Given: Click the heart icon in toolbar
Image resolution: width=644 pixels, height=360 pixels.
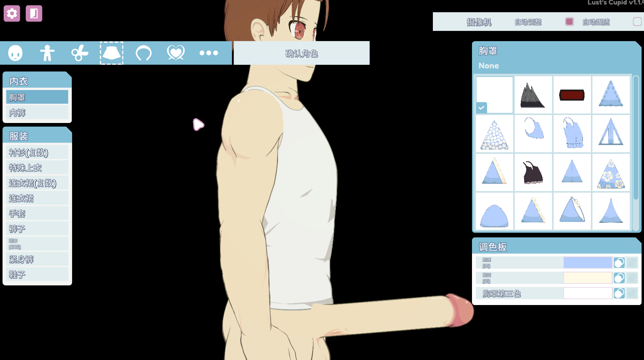Looking at the screenshot, I should point(176,53).
